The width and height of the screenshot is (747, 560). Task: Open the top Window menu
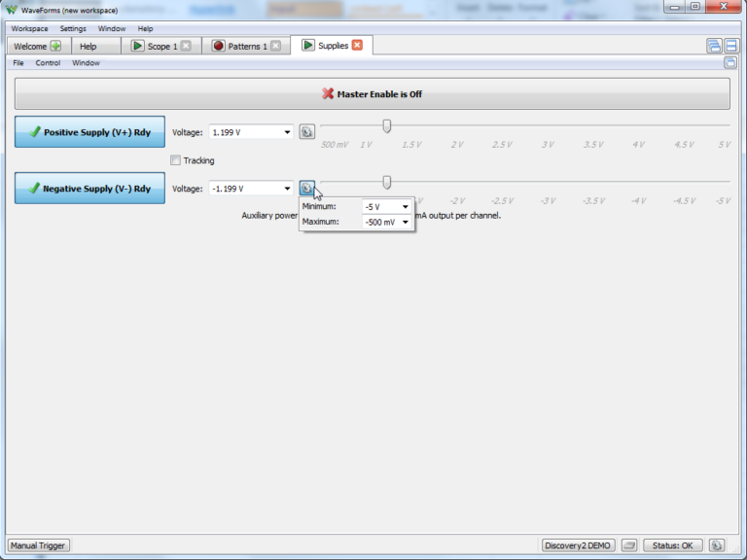pos(112,28)
